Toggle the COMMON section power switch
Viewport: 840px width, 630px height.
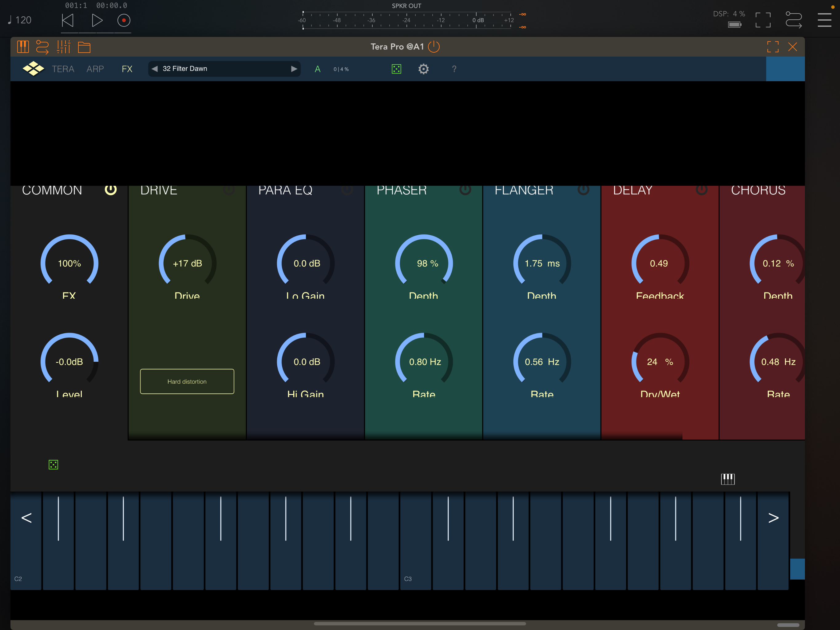click(110, 189)
